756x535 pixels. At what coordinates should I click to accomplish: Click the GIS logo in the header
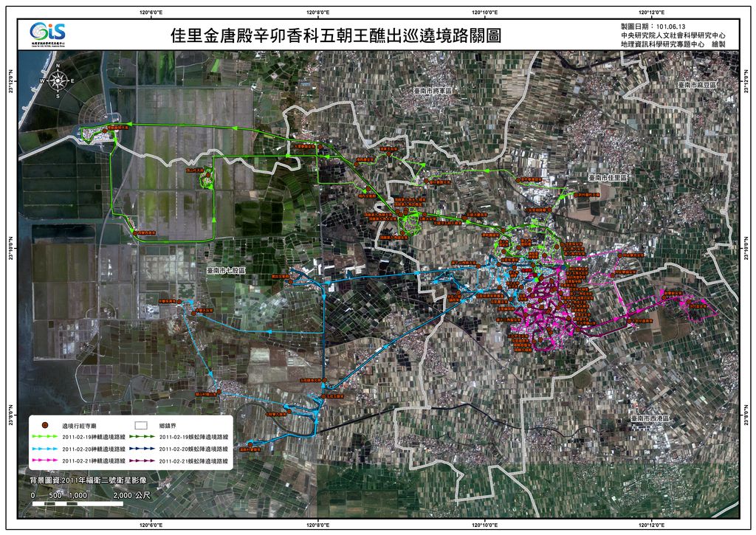tap(48, 33)
